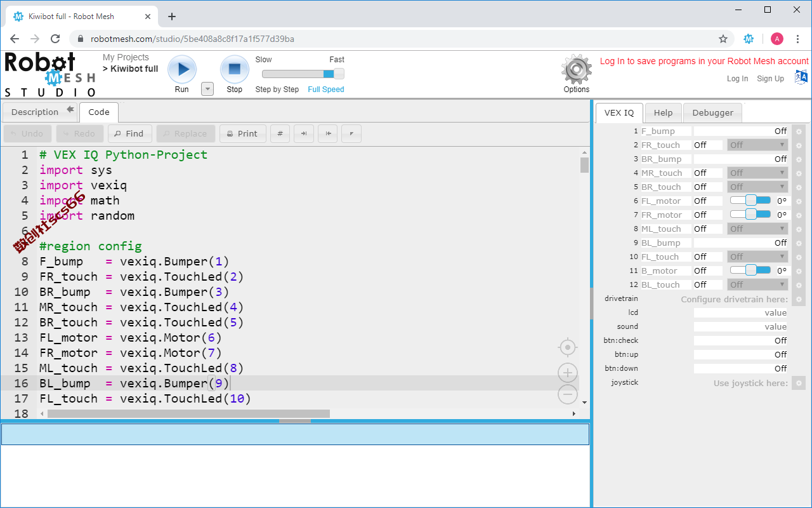This screenshot has width=812, height=508.
Task: Click the comment toggle (#) toolbar icon
Action: tap(280, 133)
